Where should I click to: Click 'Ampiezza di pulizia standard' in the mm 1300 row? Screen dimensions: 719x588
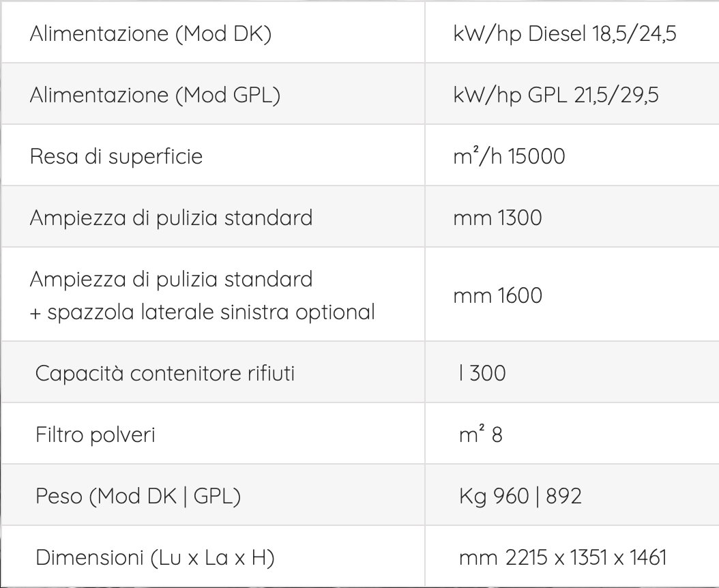point(171,218)
